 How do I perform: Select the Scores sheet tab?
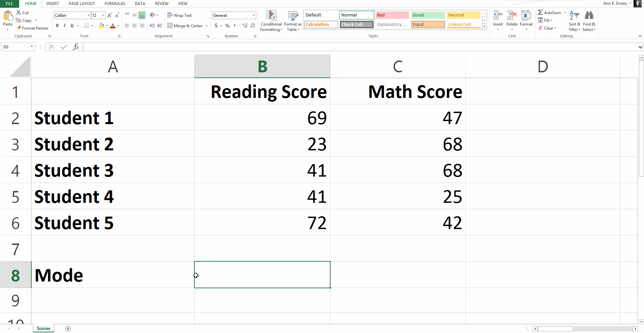tap(43, 329)
